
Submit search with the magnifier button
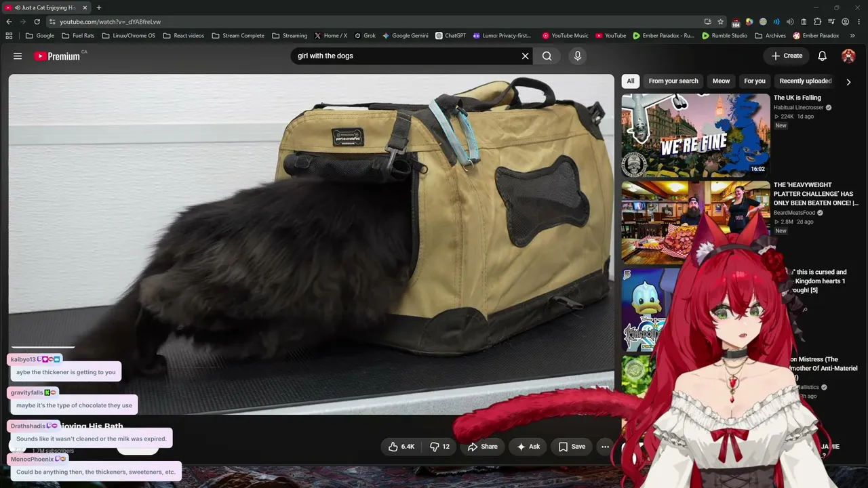[547, 56]
